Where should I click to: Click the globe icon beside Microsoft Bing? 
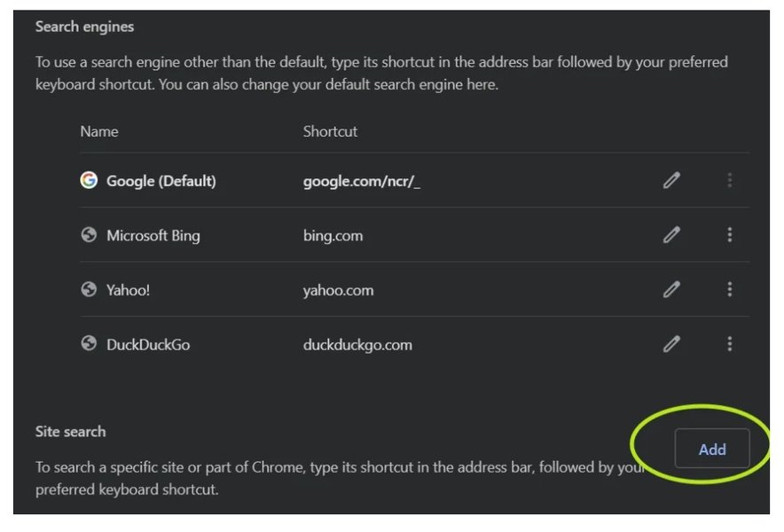click(89, 235)
